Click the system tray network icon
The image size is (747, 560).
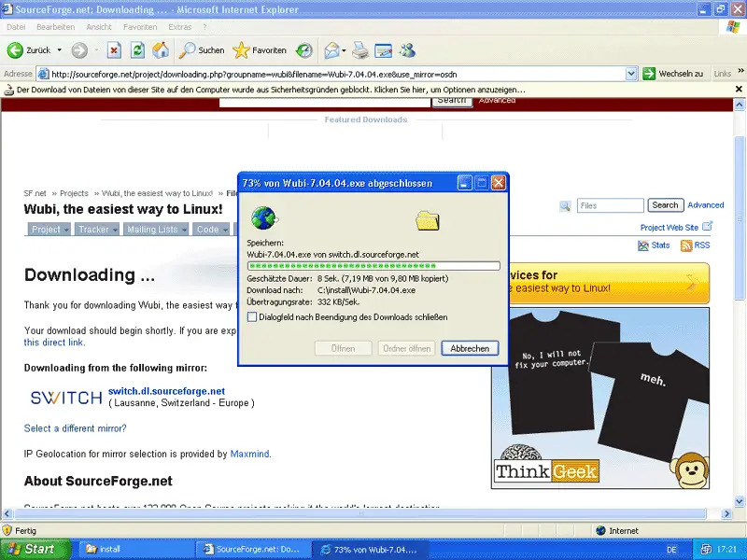pyautogui.click(x=707, y=550)
